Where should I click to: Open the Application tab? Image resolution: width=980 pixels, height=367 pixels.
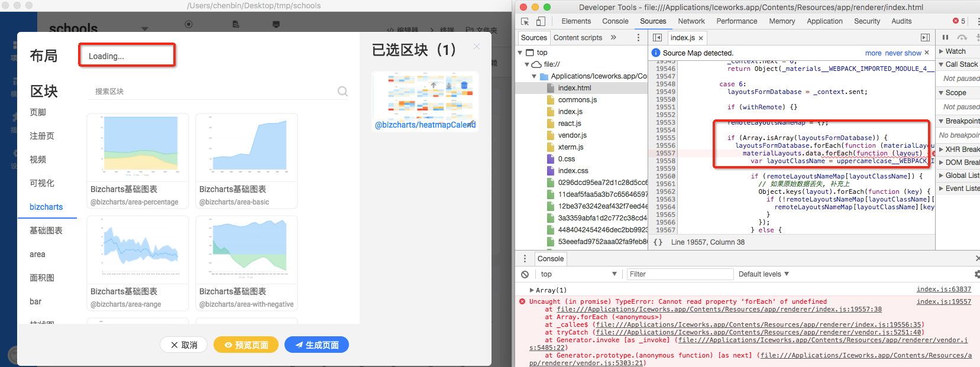point(824,21)
